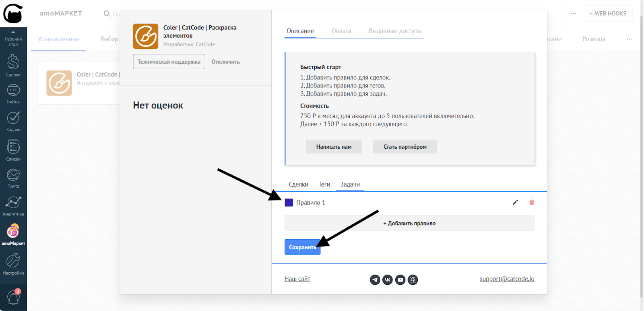This screenshot has width=644, height=311.
Task: Click the blue color swatch of Правило 1
Action: coord(289,202)
